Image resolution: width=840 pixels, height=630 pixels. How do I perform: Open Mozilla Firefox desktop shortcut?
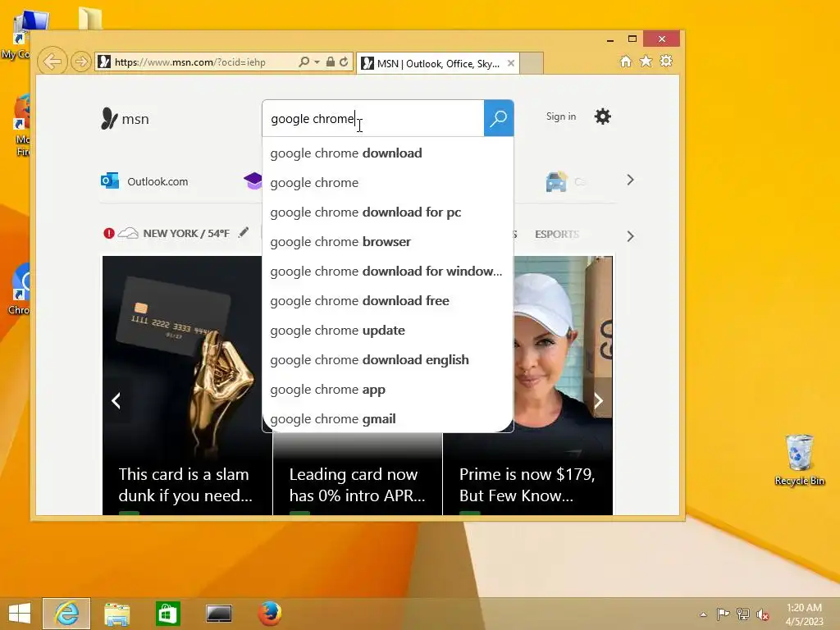pos(21,125)
